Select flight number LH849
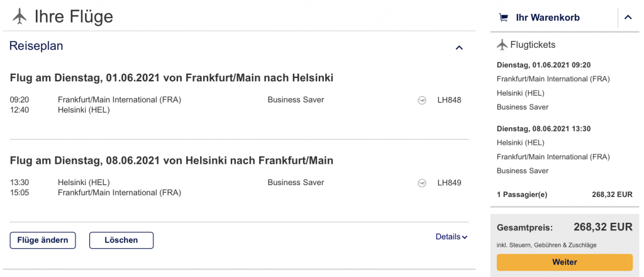This screenshot has width=644, height=277. [449, 183]
